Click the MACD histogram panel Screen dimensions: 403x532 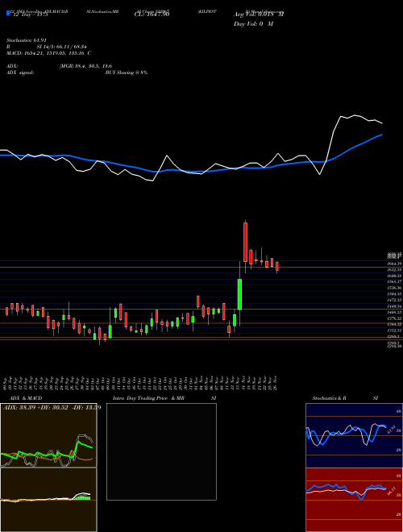tap(48, 500)
